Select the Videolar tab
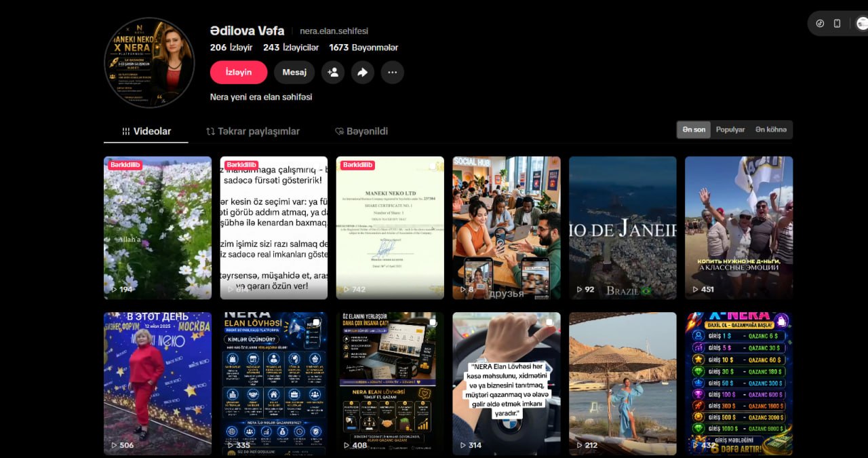 click(x=146, y=131)
